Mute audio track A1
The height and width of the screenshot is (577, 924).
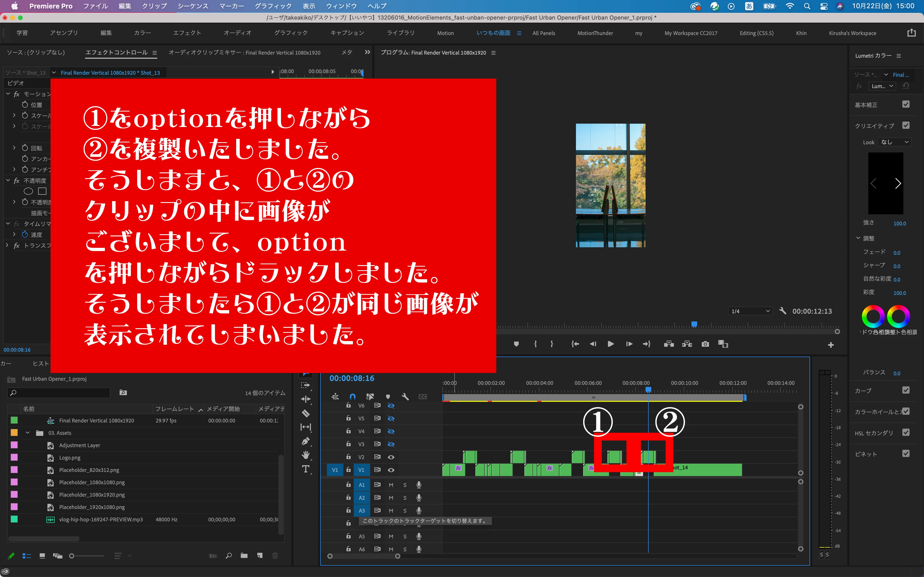tap(391, 485)
